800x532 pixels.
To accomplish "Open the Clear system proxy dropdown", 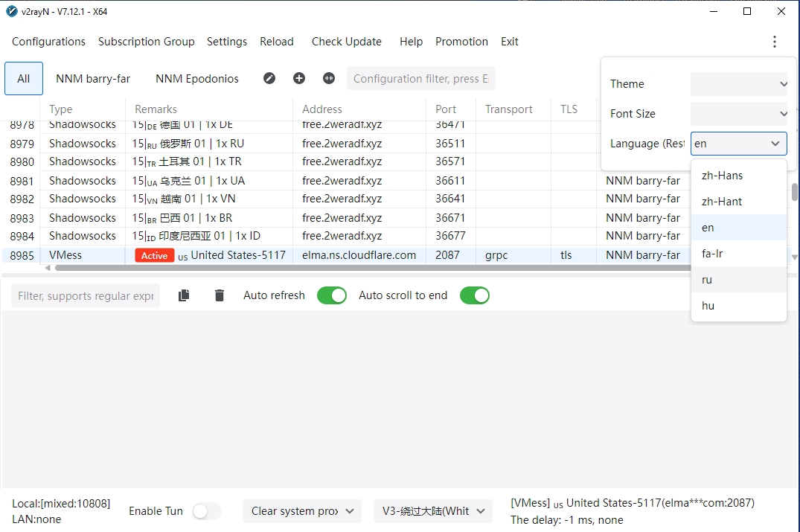I will (302, 511).
